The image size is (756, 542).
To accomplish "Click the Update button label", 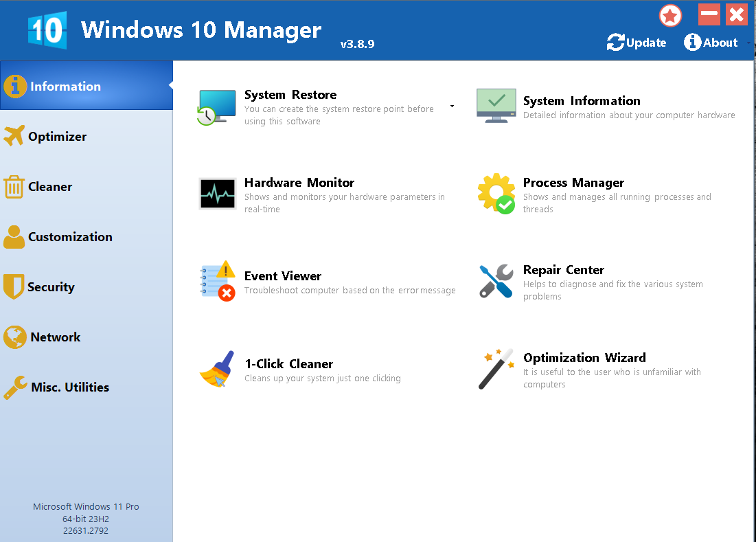I will point(646,43).
